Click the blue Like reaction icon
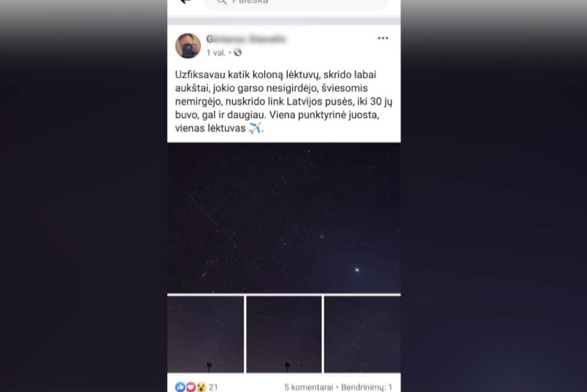Image resolution: width=587 pixels, height=392 pixels. point(180,387)
